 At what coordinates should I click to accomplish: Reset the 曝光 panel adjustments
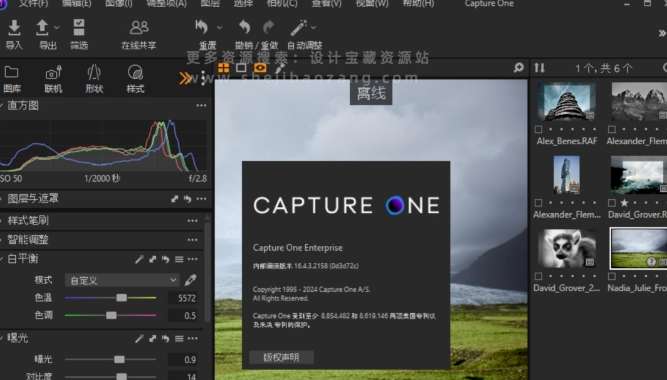[165, 338]
